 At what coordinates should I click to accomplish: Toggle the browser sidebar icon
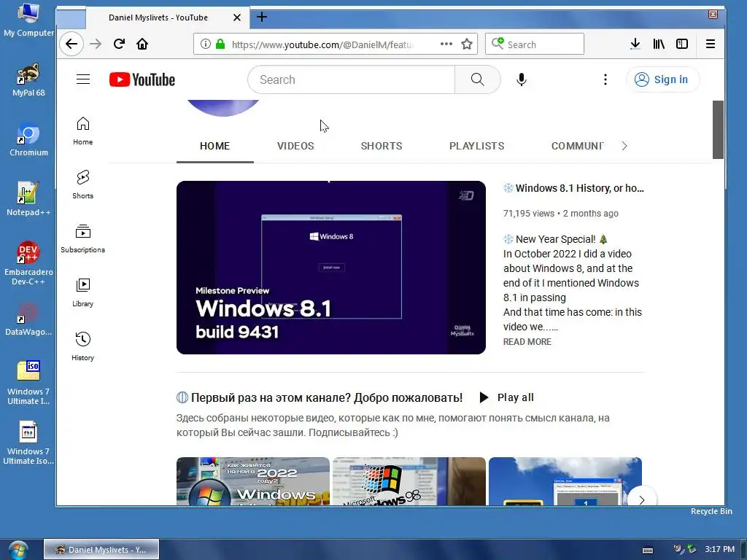point(682,44)
